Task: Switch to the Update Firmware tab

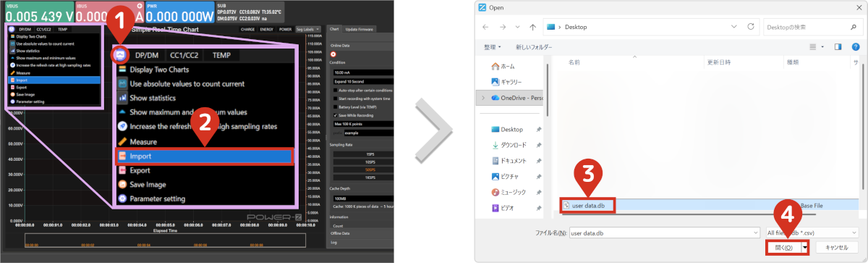Action: click(x=359, y=29)
